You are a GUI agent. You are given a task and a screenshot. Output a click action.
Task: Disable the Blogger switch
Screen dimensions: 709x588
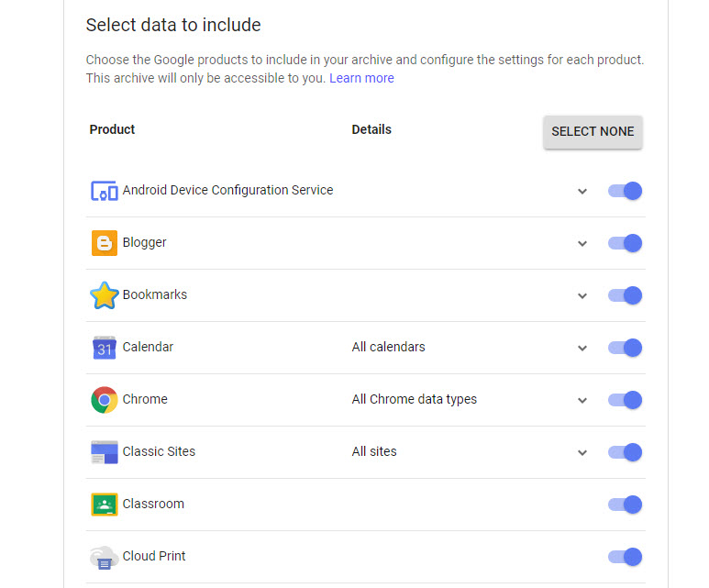625,243
